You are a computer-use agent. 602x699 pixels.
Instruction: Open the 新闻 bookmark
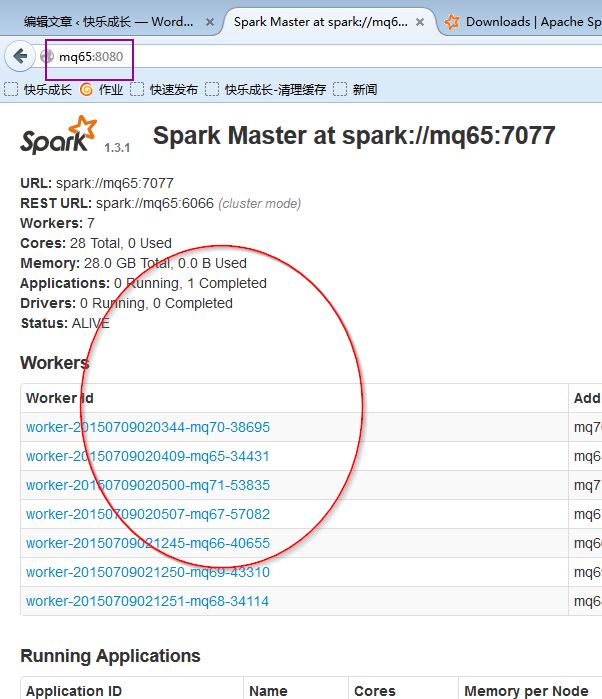(355, 90)
